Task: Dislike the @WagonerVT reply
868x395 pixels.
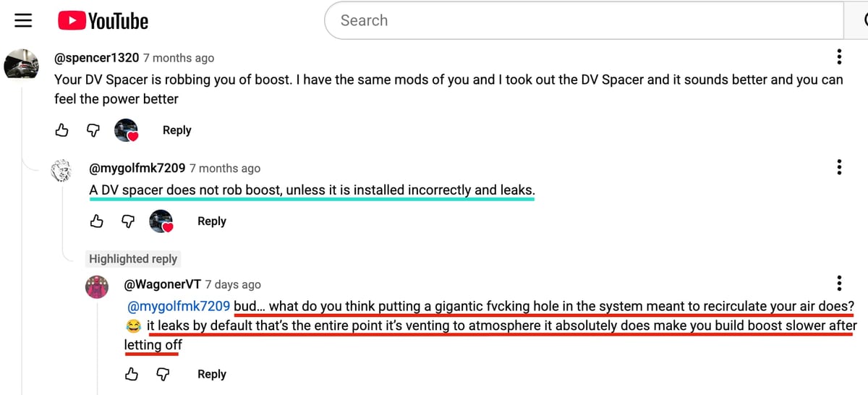Action: pyautogui.click(x=163, y=374)
